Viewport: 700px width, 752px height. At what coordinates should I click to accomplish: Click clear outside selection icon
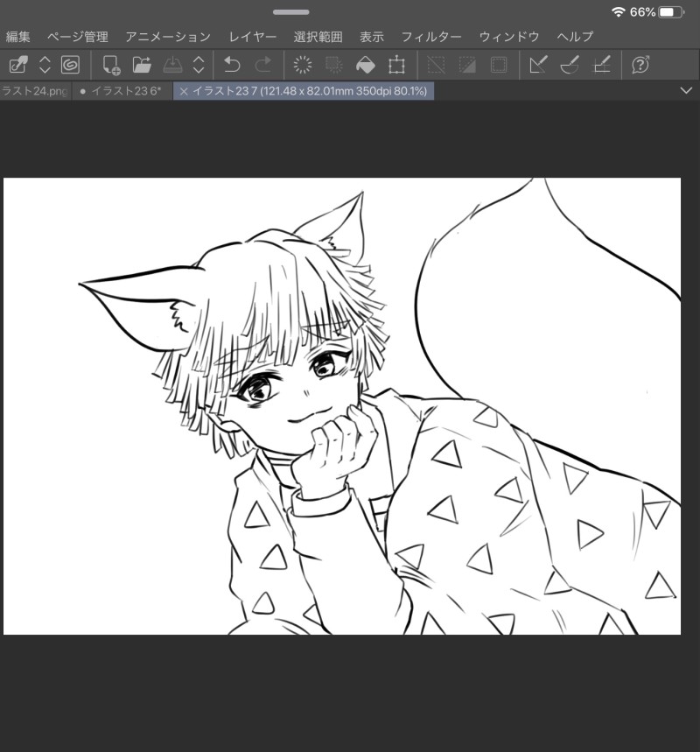(x=333, y=65)
